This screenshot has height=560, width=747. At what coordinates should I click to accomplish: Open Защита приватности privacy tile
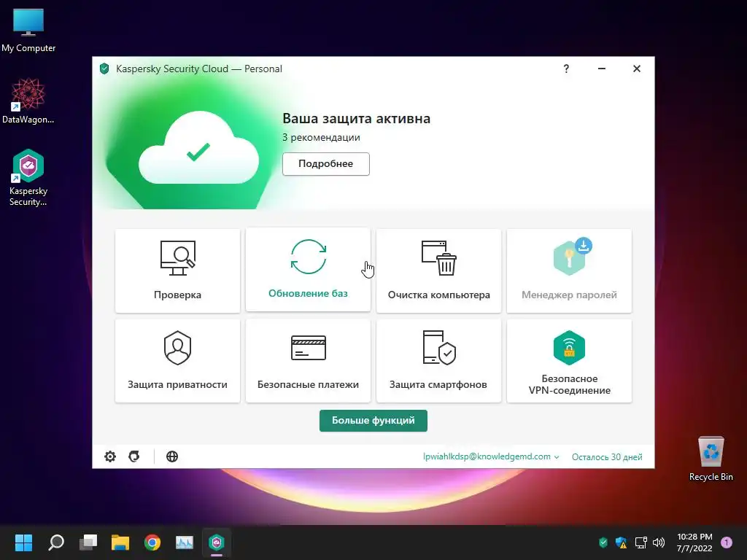(x=177, y=361)
